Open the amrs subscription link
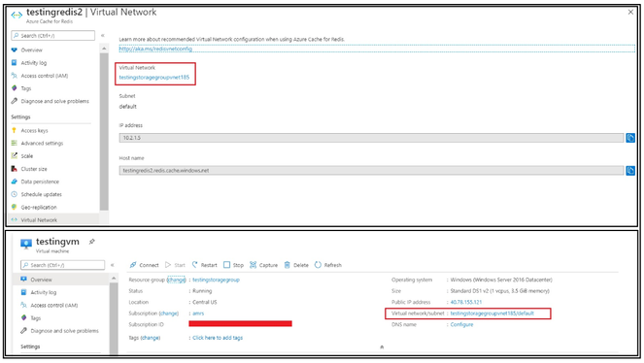 (x=198, y=313)
